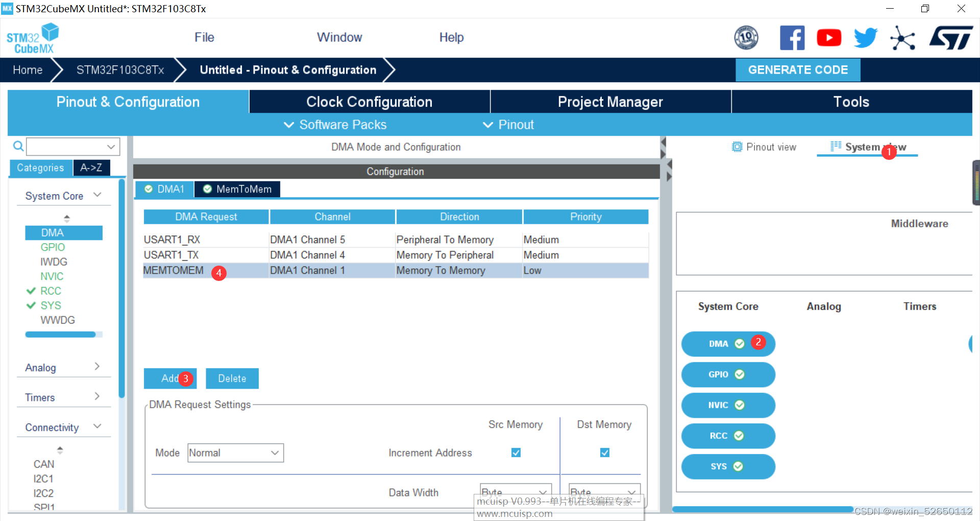Switch to Project Manager tab

tap(610, 102)
